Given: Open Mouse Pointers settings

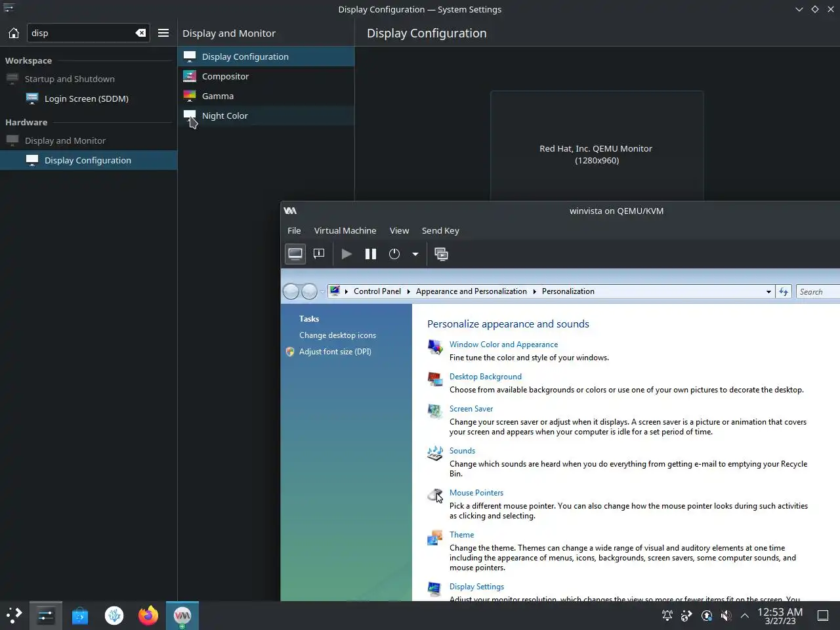Looking at the screenshot, I should 476,493.
